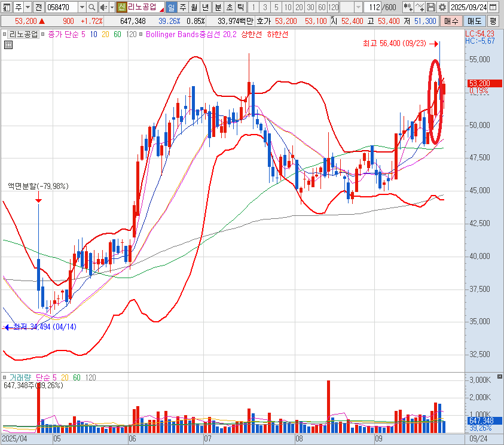
Task: Open the chart settings gear icon
Action: point(442,7)
